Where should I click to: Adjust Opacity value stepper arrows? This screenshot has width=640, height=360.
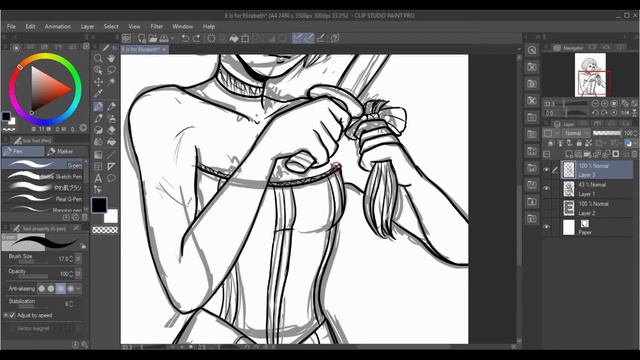click(71, 273)
